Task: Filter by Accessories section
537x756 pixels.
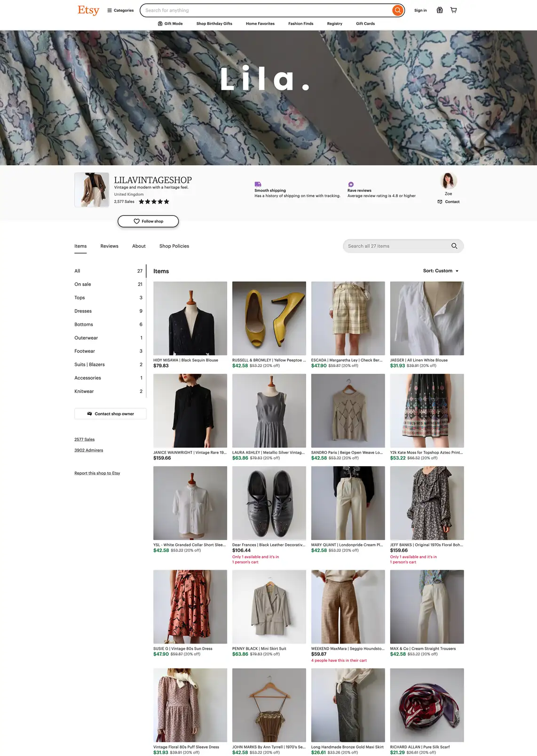Action: coord(109,378)
